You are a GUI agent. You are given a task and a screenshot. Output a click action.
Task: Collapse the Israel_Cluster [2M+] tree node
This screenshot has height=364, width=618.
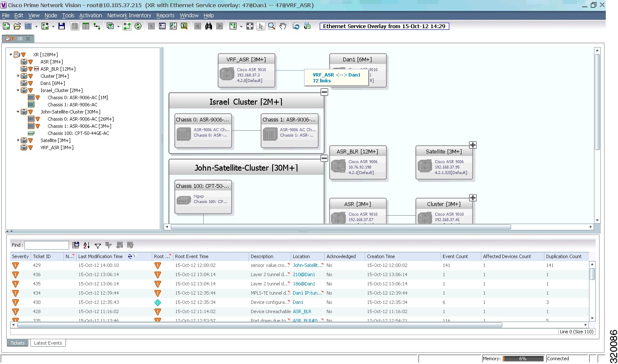point(18,90)
